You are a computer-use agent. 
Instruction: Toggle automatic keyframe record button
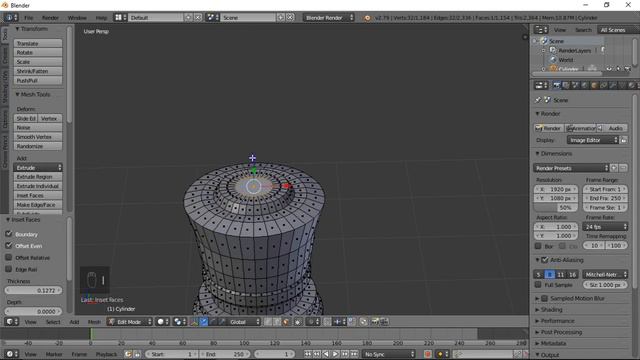[x=428, y=354]
